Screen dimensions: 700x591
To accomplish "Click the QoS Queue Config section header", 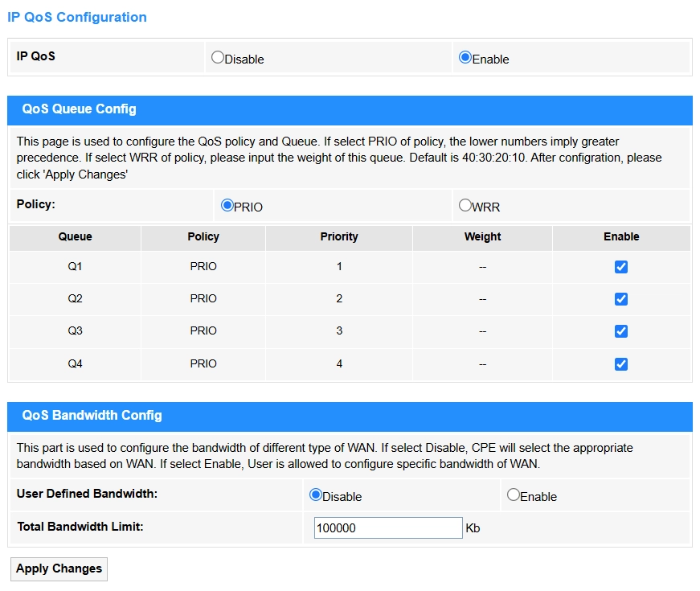I will [80, 109].
